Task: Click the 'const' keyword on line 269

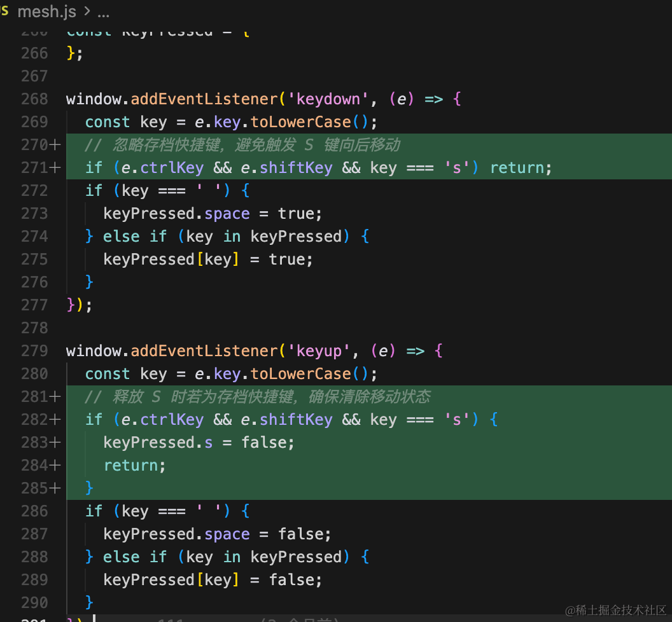Action: [x=107, y=122]
